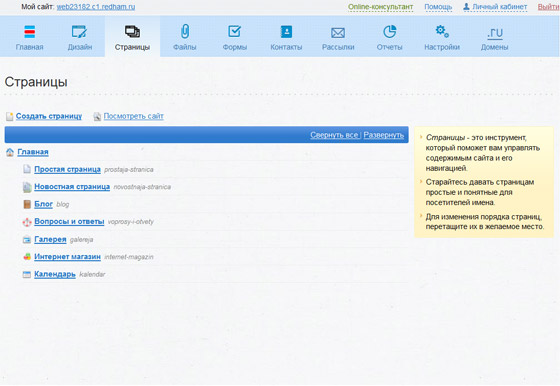Open the Помощь link
The height and width of the screenshot is (386, 560).
[438, 7]
